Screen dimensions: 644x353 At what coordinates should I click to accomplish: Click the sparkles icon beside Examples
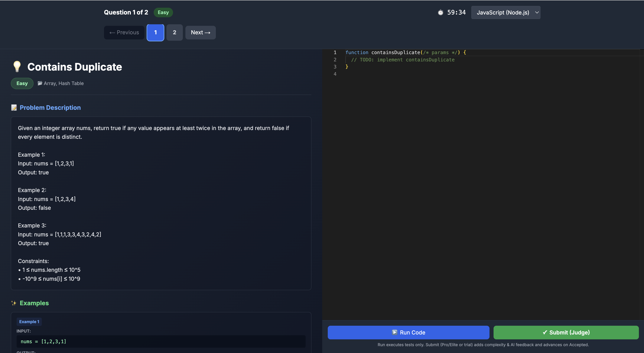pyautogui.click(x=14, y=303)
